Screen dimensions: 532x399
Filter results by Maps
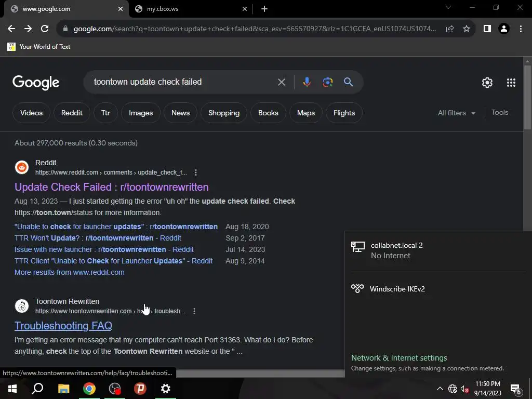[306, 113]
